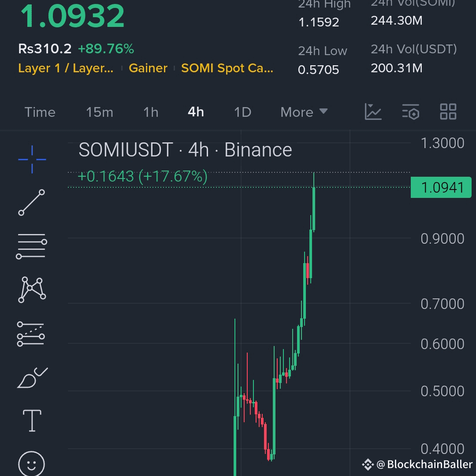The image size is (476, 476).
Task: Switch to the Time interval tab
Action: pos(40,112)
